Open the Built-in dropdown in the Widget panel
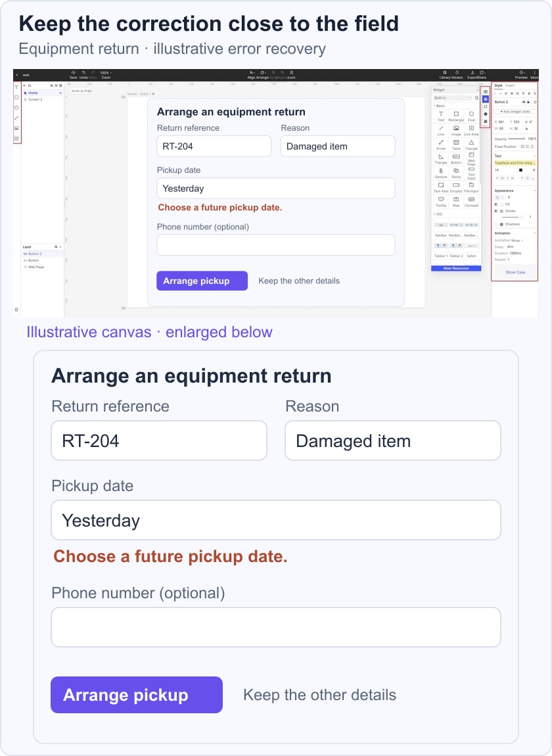552x756 pixels. pyautogui.click(x=452, y=98)
